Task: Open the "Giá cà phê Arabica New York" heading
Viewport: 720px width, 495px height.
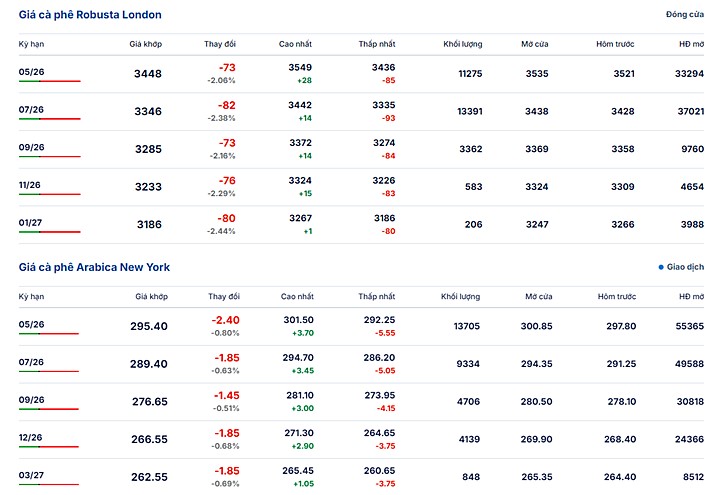Action: (x=94, y=267)
